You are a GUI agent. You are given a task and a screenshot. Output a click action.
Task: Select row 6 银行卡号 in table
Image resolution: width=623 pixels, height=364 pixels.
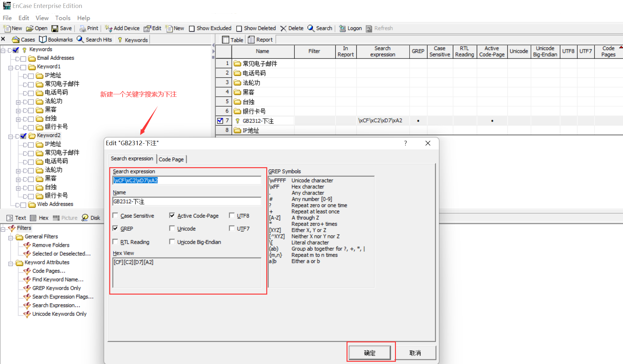coord(254,111)
